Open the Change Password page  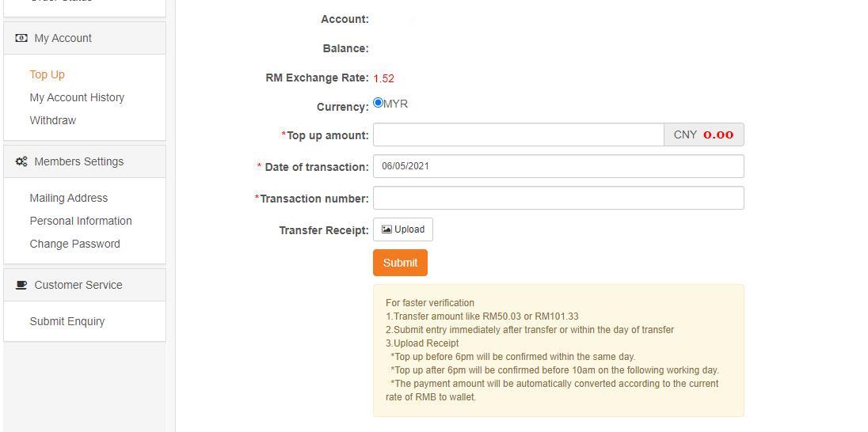[74, 244]
